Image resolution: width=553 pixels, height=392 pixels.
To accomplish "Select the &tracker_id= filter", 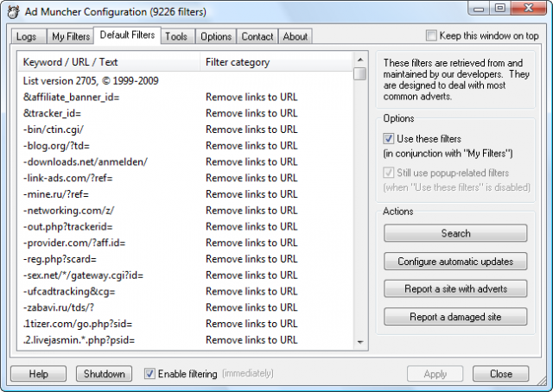I will pyautogui.click(x=185, y=113).
